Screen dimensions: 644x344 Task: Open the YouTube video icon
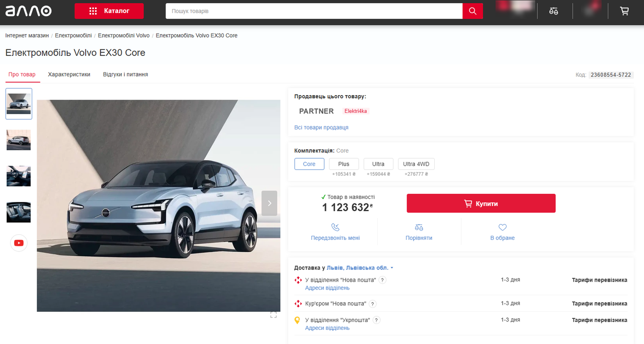tap(19, 243)
